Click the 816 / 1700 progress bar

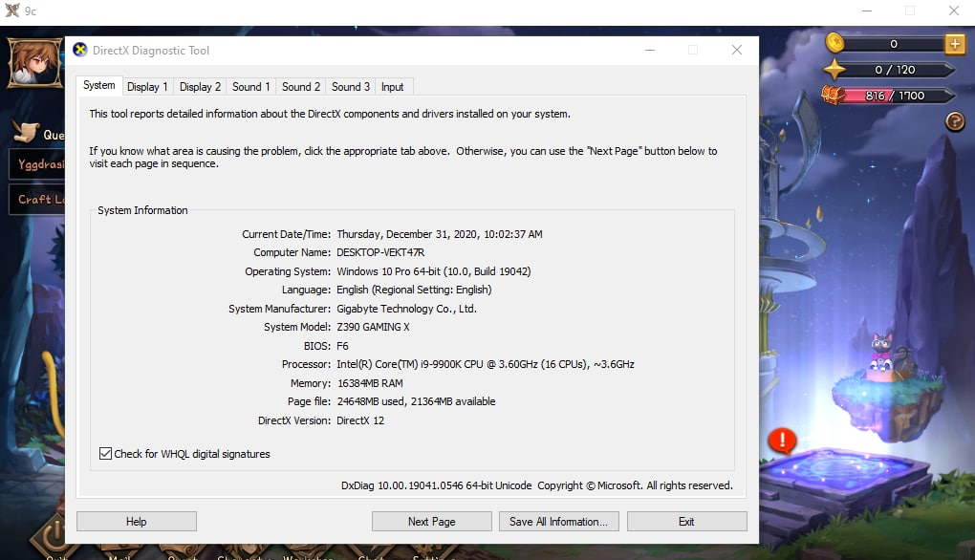click(896, 96)
